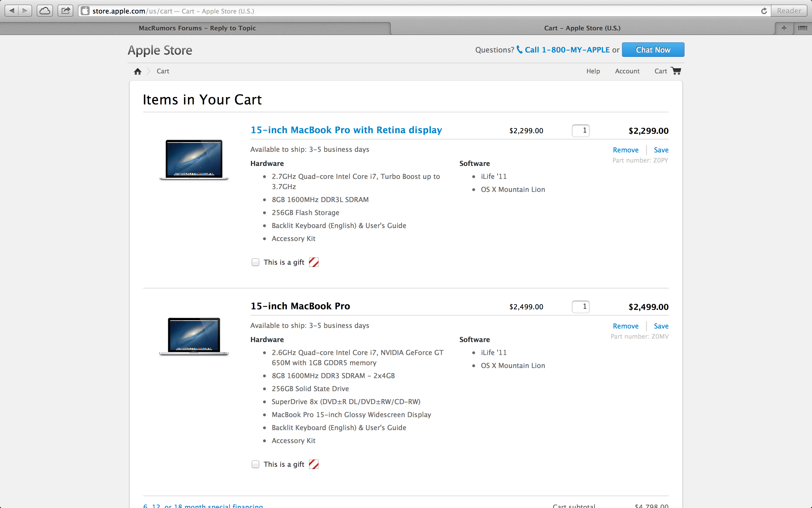Click the bold $2,499.00 total price

(x=648, y=307)
